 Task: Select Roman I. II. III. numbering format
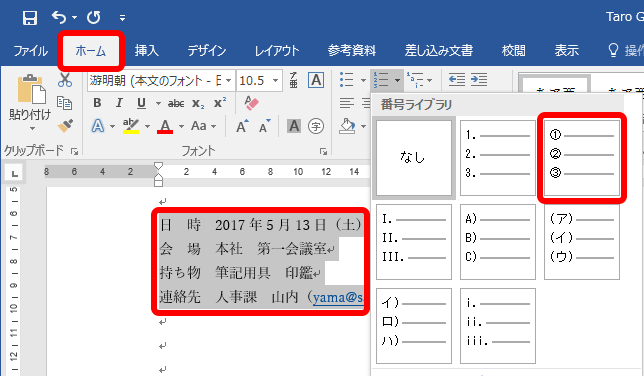point(414,242)
